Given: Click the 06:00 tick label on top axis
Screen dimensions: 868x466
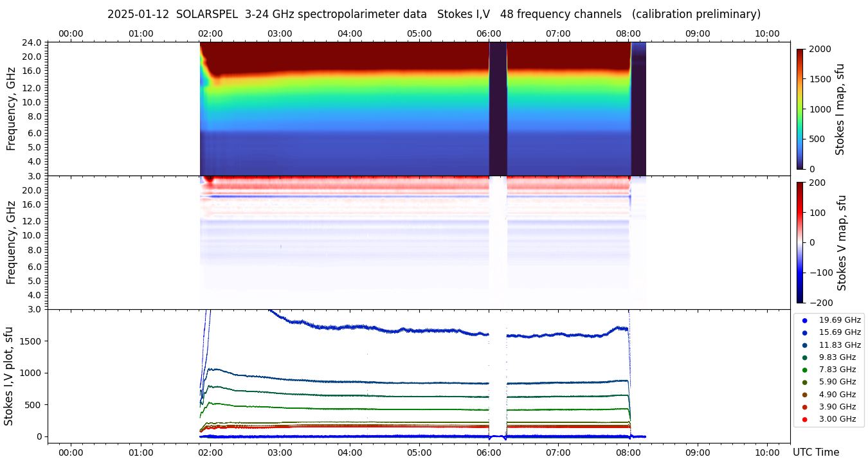Looking at the screenshot, I should (x=489, y=33).
